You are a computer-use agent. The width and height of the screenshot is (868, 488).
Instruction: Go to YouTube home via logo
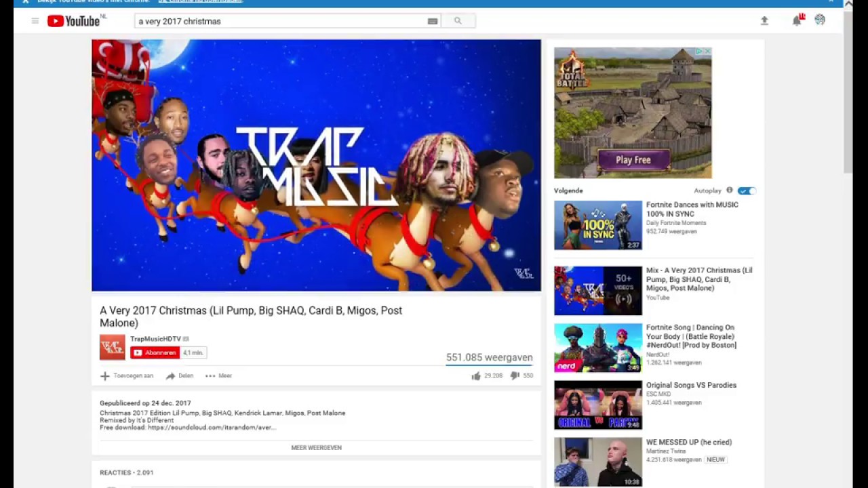pos(73,21)
